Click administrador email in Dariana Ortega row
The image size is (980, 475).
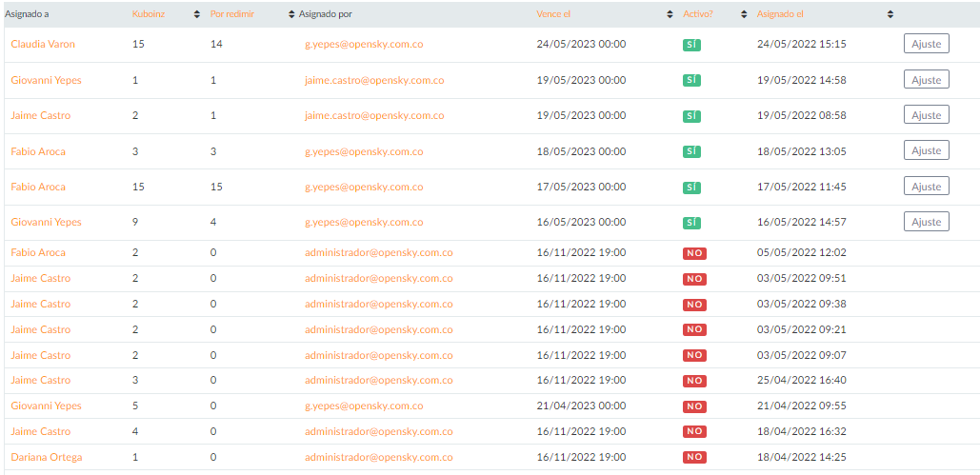coord(379,457)
